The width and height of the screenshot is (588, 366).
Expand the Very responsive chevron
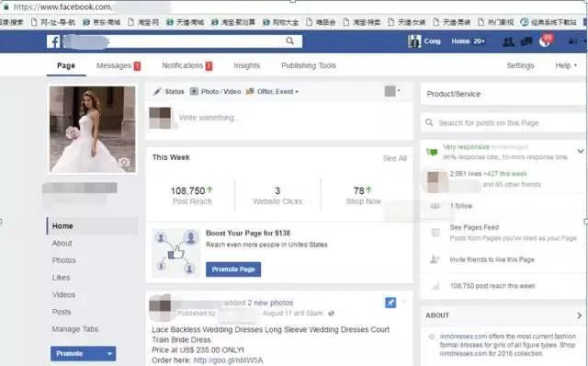pyautogui.click(x=580, y=152)
